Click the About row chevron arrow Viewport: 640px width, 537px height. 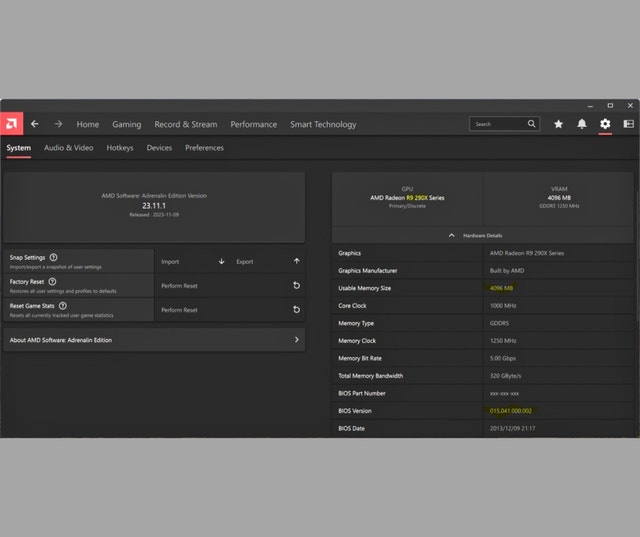tap(297, 340)
